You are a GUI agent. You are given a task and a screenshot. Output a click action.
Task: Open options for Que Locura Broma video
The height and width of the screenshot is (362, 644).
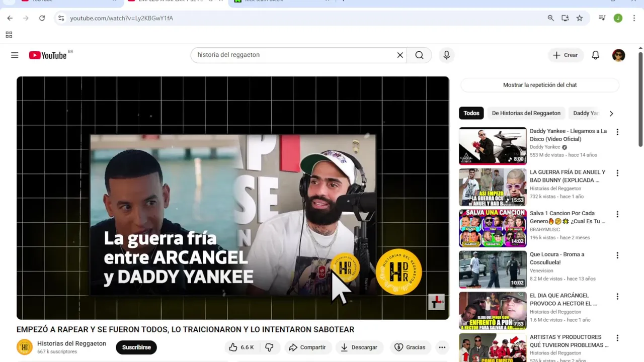click(x=617, y=256)
